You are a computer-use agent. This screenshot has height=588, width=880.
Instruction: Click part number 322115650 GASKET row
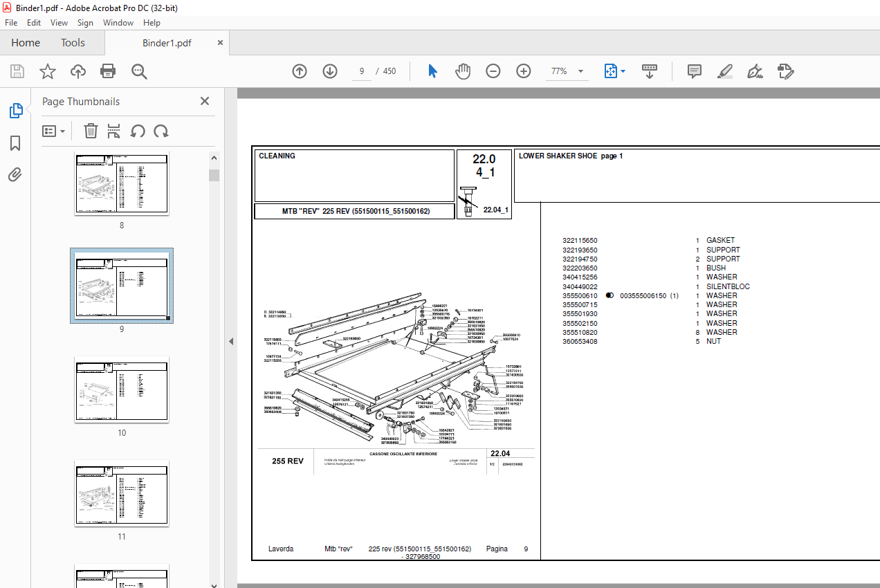point(648,241)
